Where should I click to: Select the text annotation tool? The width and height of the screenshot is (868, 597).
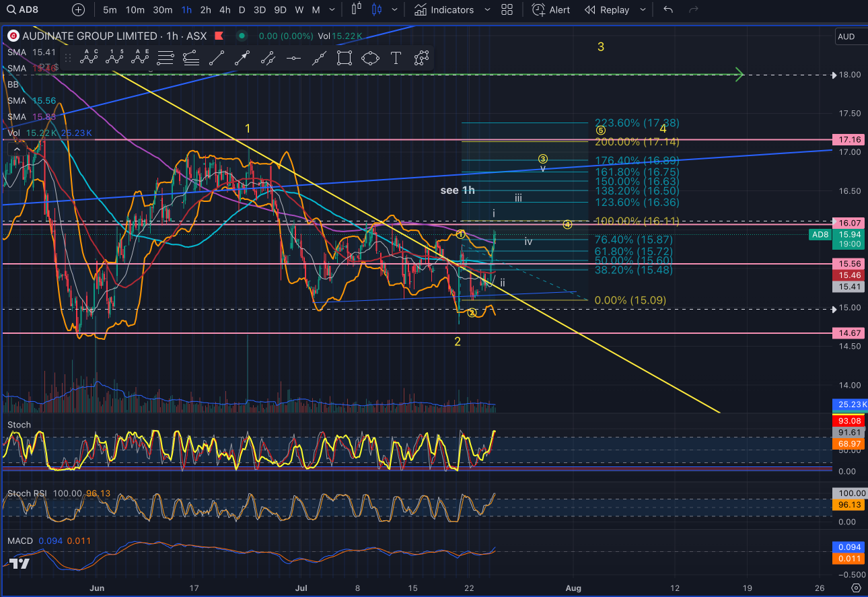point(396,58)
